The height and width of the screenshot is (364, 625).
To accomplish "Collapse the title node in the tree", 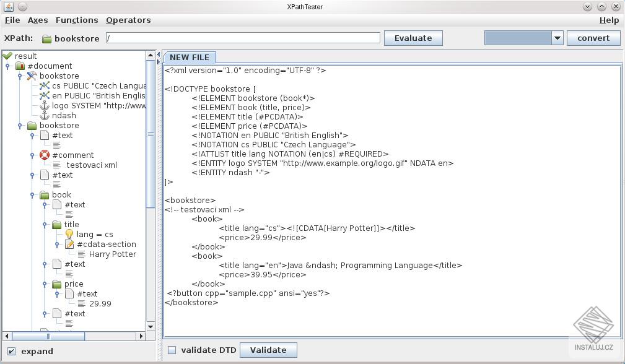I will click(x=44, y=224).
